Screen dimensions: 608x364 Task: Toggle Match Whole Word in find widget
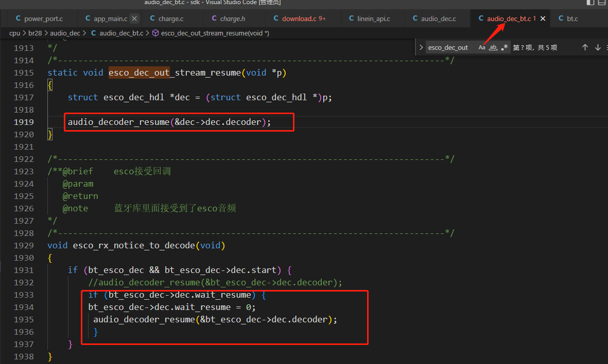point(493,47)
